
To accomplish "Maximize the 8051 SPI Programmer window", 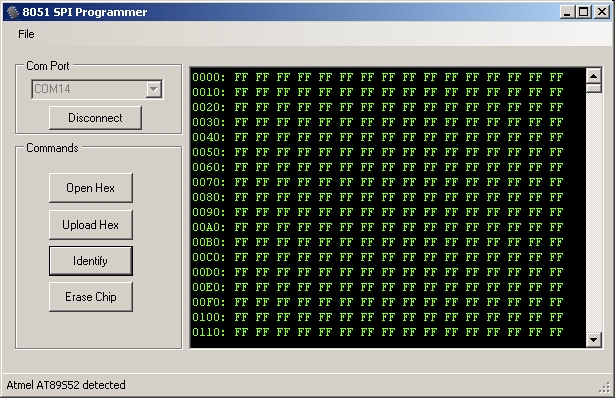I will pyautogui.click(x=584, y=12).
